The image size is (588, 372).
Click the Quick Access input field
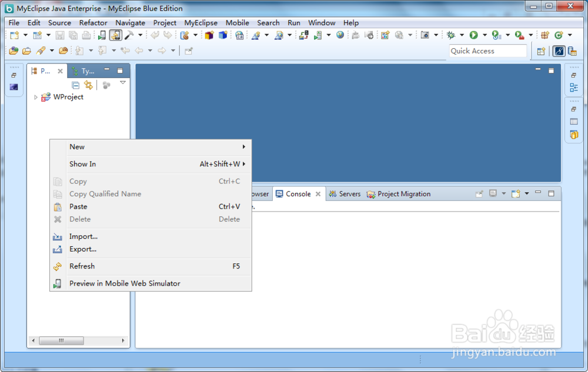[x=488, y=51]
